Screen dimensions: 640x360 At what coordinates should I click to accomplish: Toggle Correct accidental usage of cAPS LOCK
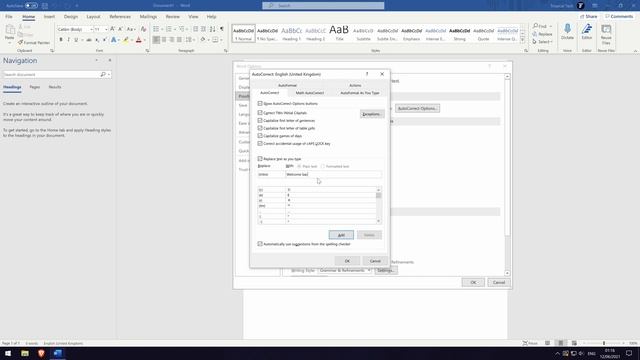click(x=260, y=144)
